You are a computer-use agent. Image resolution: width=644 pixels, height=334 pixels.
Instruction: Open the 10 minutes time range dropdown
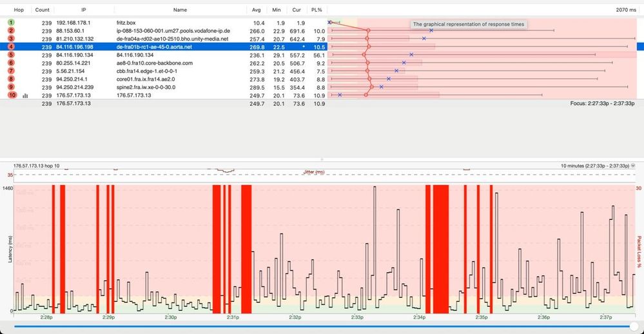pos(633,166)
